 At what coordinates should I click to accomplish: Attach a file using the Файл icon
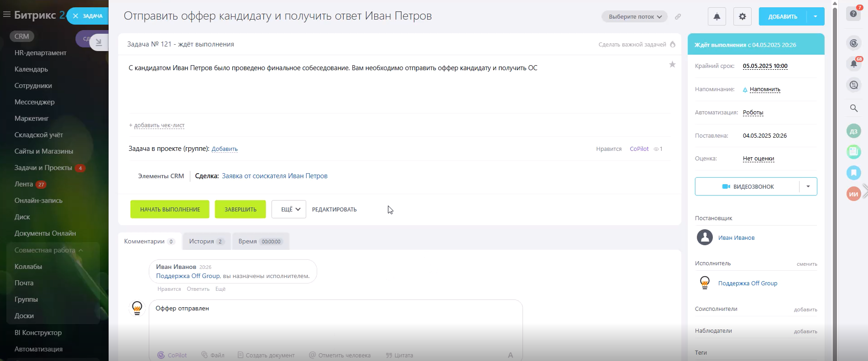205,355
